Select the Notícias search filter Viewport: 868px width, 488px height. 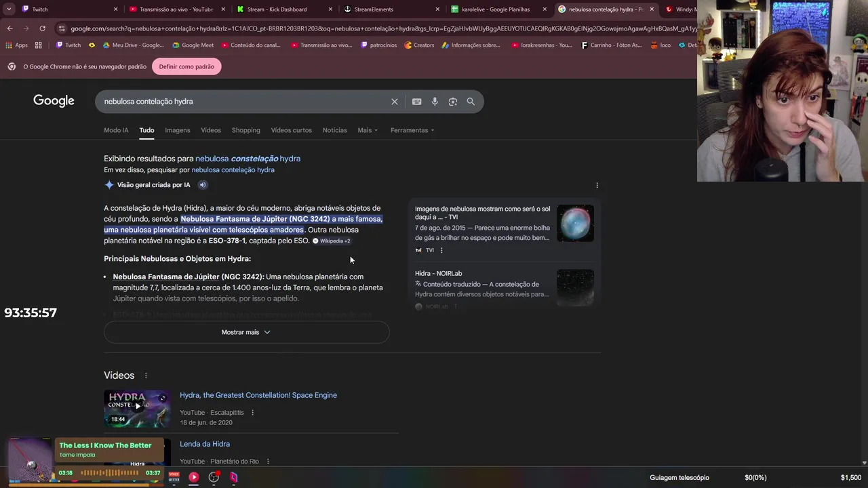334,130
